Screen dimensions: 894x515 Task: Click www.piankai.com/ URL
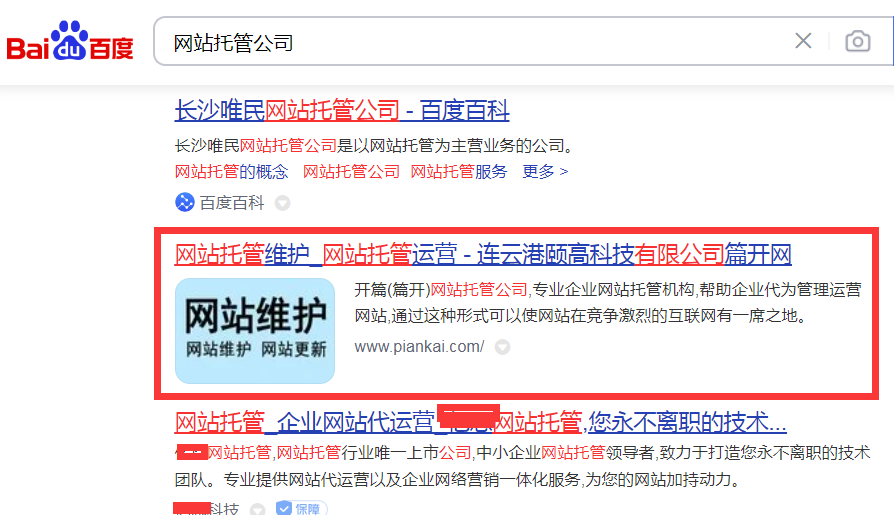pos(419,347)
